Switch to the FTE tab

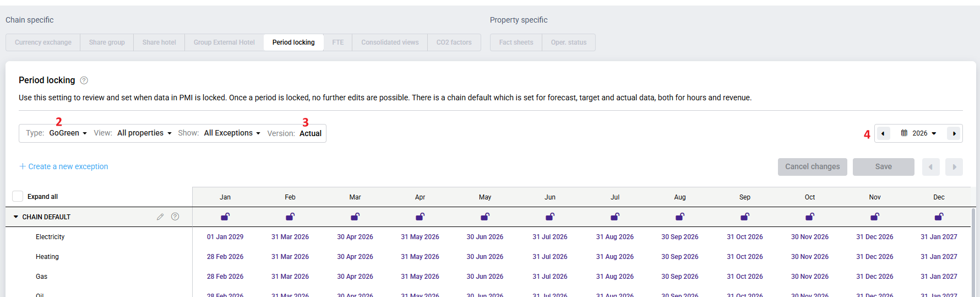337,42
